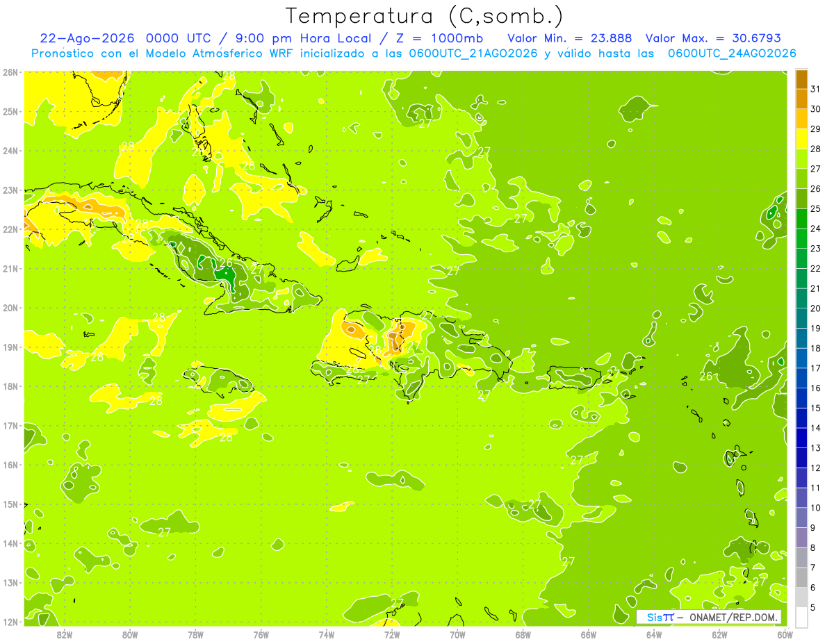
Task: Click the "SisPI - ONAMET/REP.DOM." credit box
Action: click(710, 617)
